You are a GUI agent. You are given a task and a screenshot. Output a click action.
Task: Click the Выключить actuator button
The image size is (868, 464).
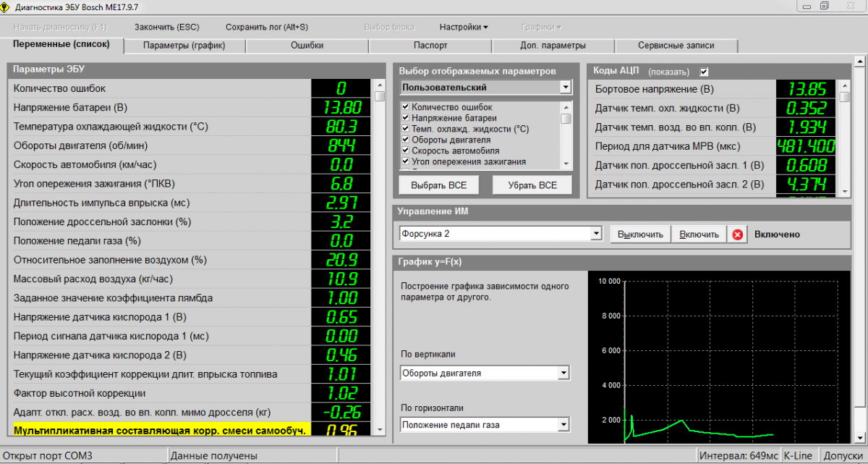point(641,235)
